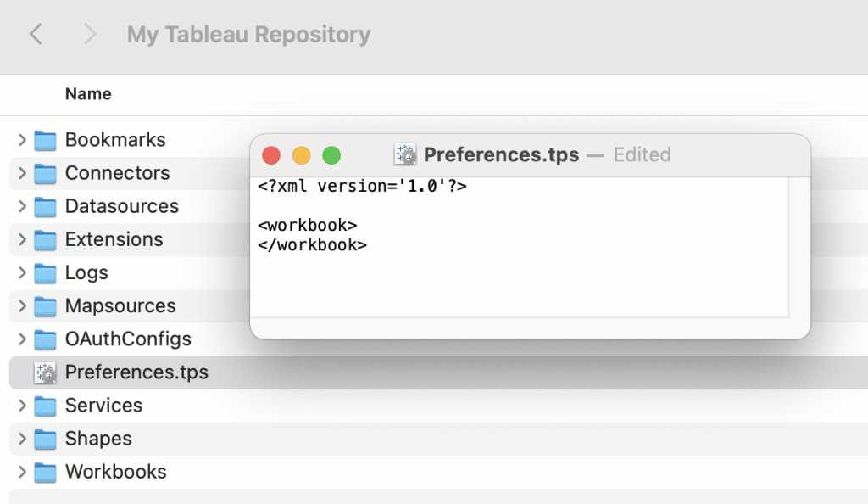Go back in Finder navigation

click(x=36, y=35)
